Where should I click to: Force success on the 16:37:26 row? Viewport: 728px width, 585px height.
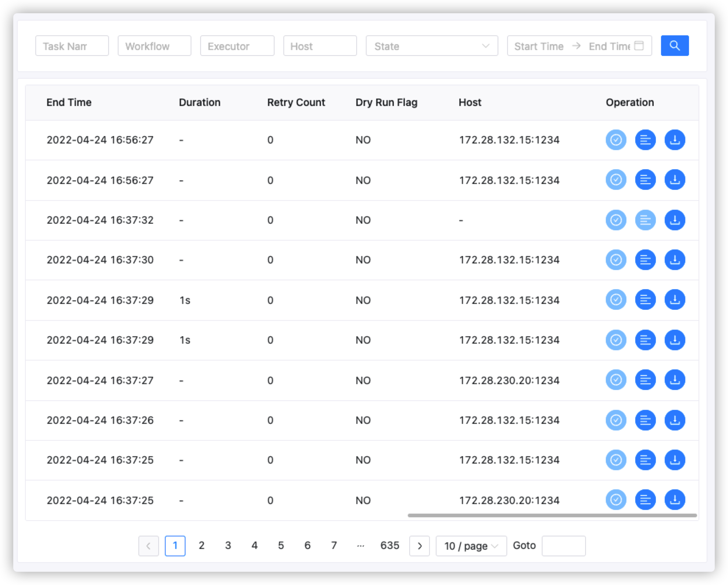click(x=616, y=420)
